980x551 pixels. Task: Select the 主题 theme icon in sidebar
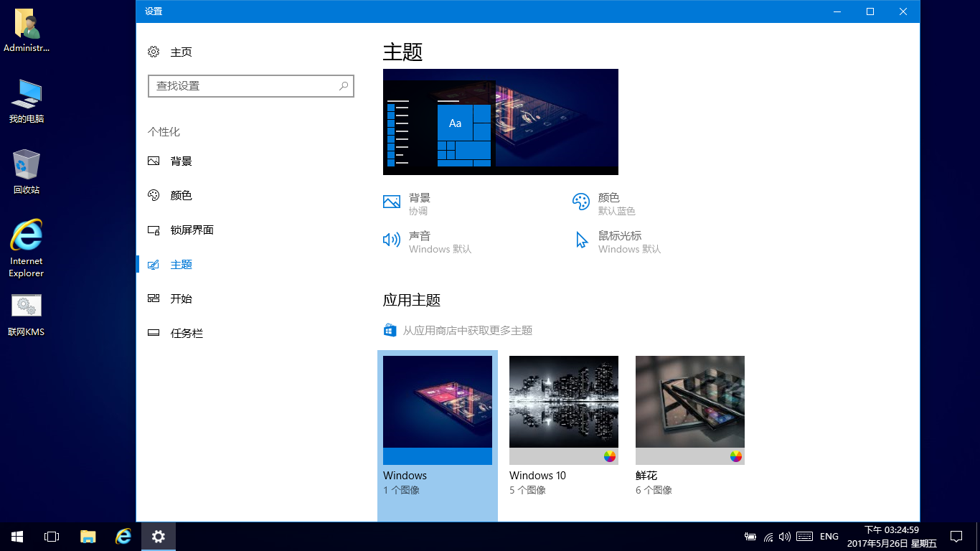[x=154, y=265]
